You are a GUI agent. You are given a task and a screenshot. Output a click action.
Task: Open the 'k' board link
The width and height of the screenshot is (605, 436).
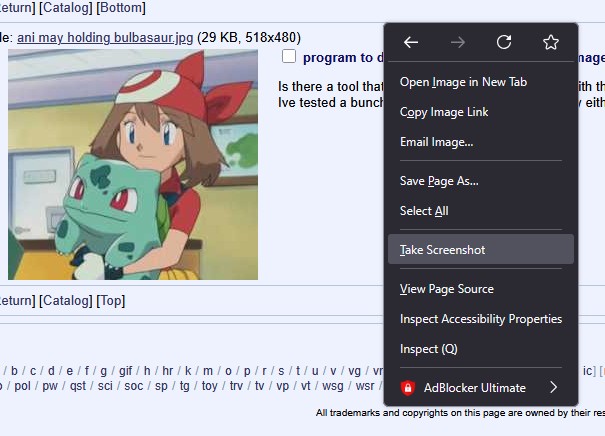click(x=188, y=371)
